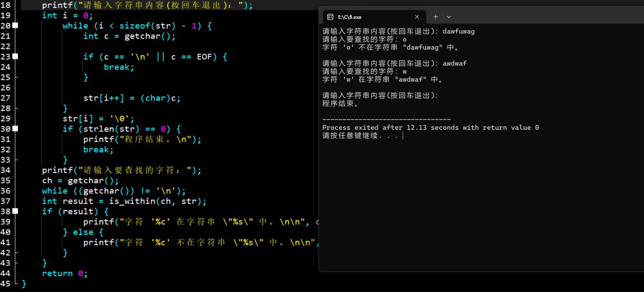
Task: Click line number 27 in the gutter
Action: coord(5,98)
